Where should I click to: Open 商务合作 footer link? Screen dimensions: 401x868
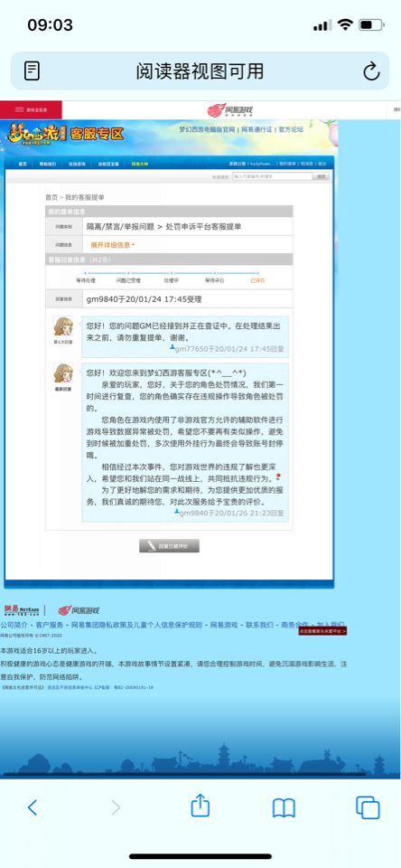294,625
